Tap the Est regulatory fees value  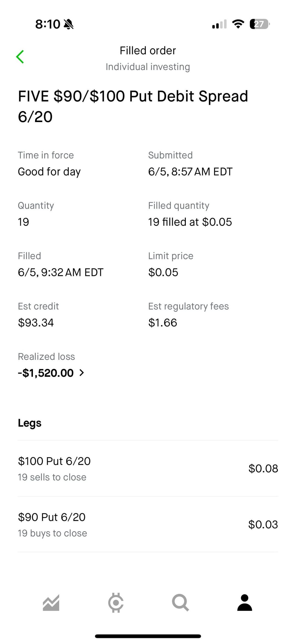pos(163,323)
